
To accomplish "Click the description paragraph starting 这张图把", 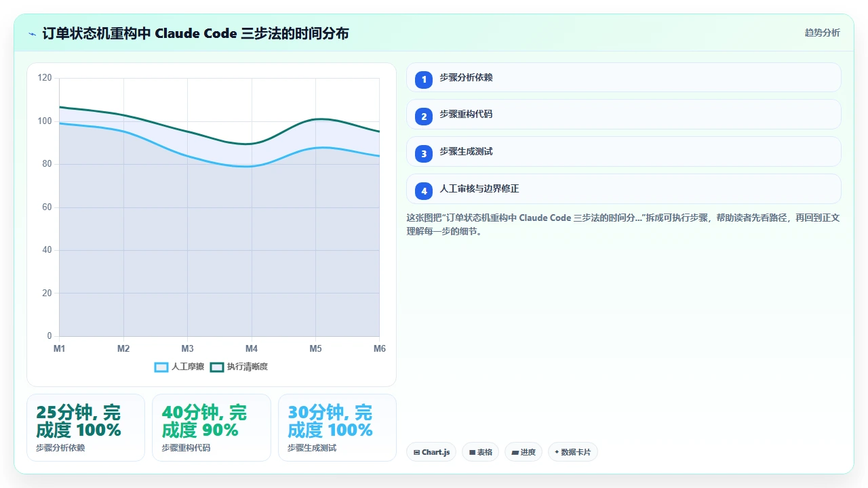I will 623,224.
